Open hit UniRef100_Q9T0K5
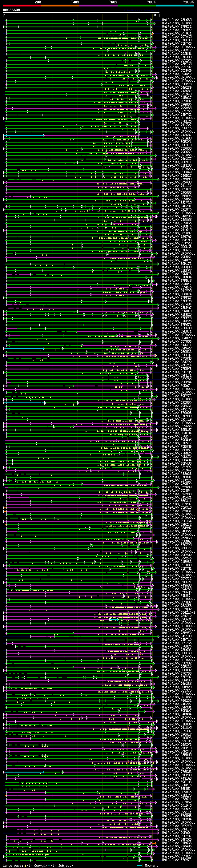197x868 pixels. (x=177, y=37)
